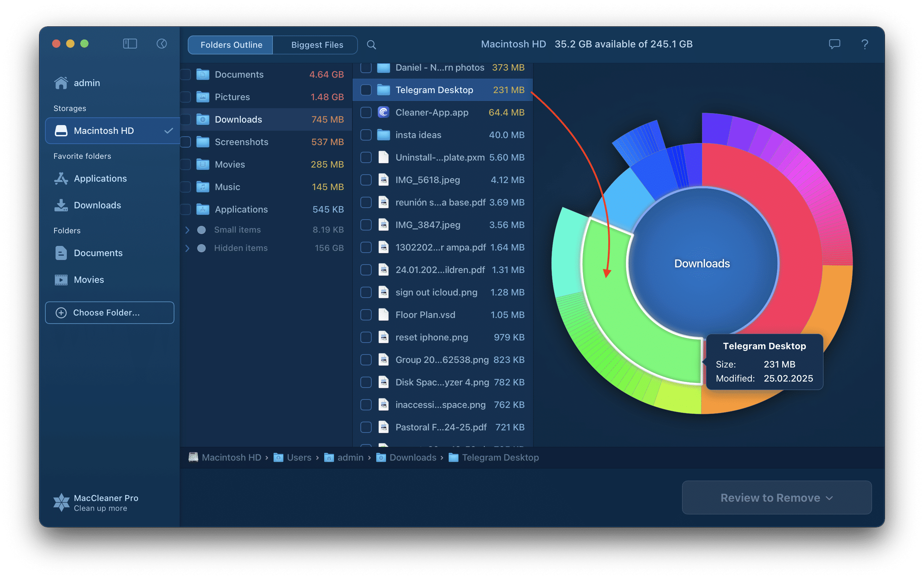The width and height of the screenshot is (924, 579).
Task: Select MacCleaner Pro sidebar icon
Action: click(62, 502)
